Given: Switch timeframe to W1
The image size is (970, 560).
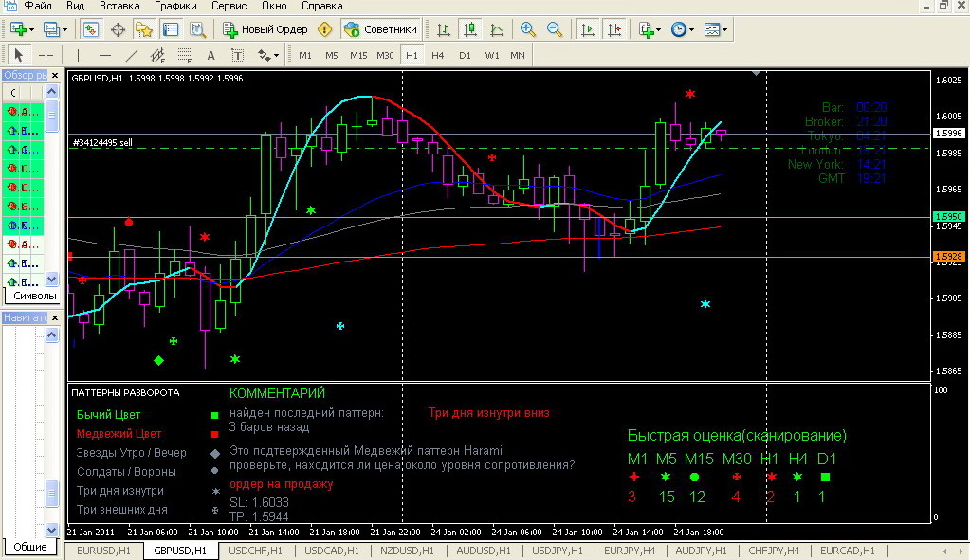Looking at the screenshot, I should 492,55.
